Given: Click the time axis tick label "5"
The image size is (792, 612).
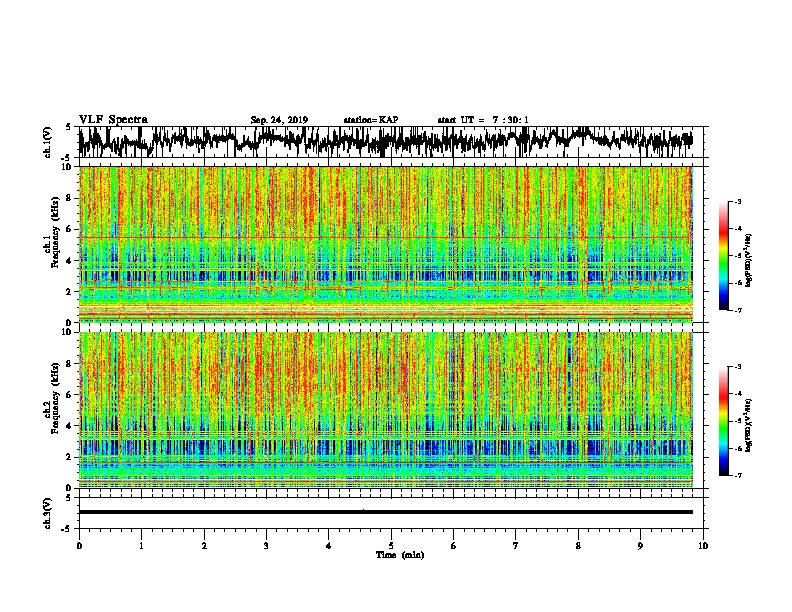Looking at the screenshot, I should point(391,546).
